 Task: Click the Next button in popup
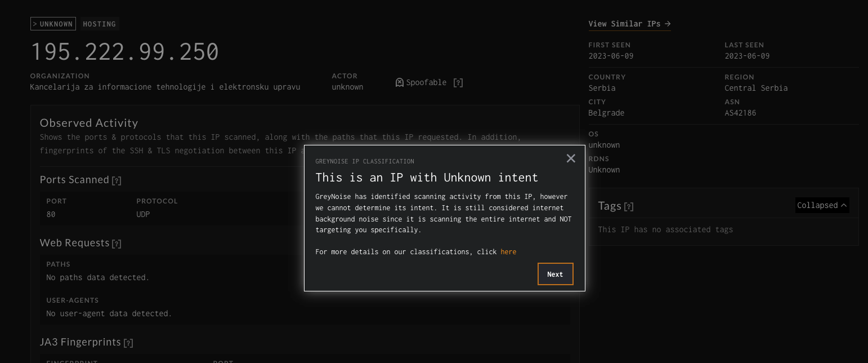click(555, 274)
